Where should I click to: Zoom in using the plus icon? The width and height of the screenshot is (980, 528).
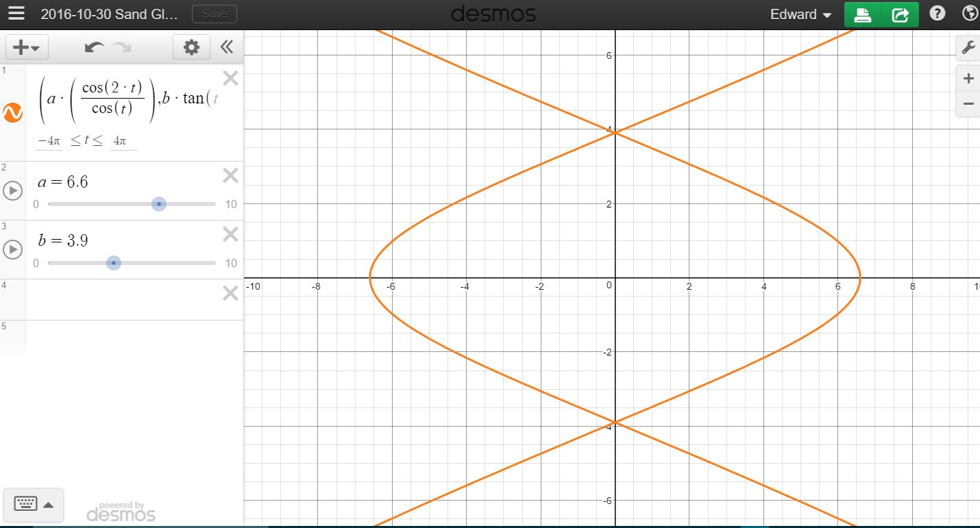click(x=968, y=78)
